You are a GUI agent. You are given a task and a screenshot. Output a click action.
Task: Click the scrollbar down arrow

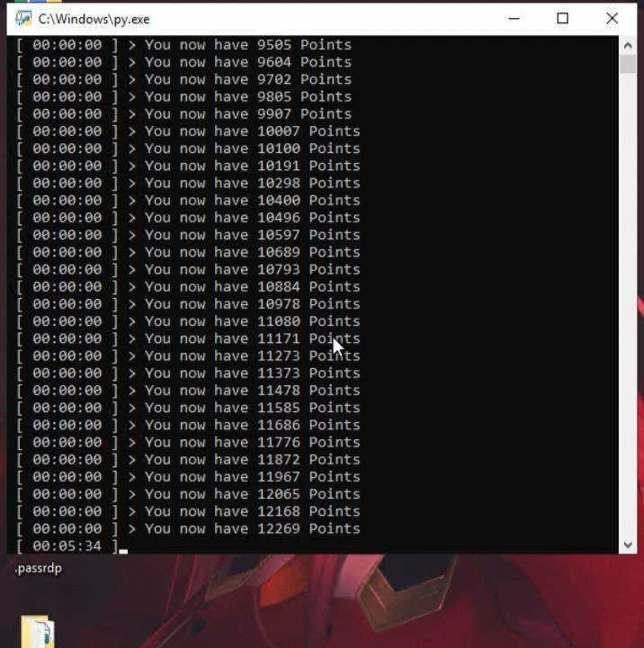point(628,544)
